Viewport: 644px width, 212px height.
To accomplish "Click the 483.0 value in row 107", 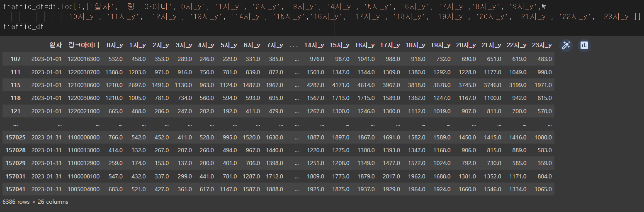I will [x=544, y=59].
